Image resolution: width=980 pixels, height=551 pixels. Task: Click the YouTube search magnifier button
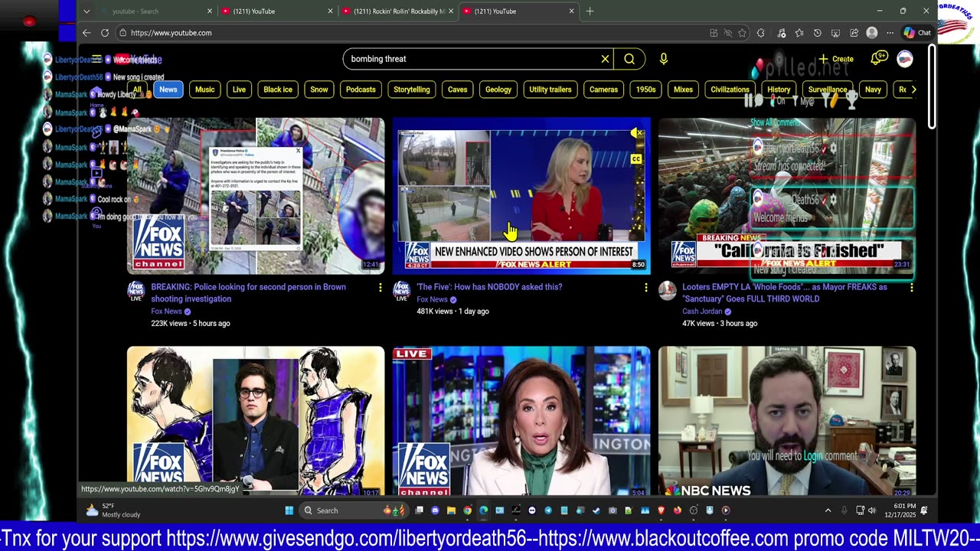[629, 59]
